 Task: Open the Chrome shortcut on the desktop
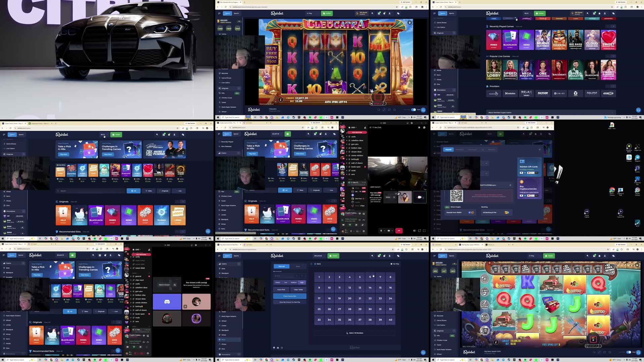612,191
